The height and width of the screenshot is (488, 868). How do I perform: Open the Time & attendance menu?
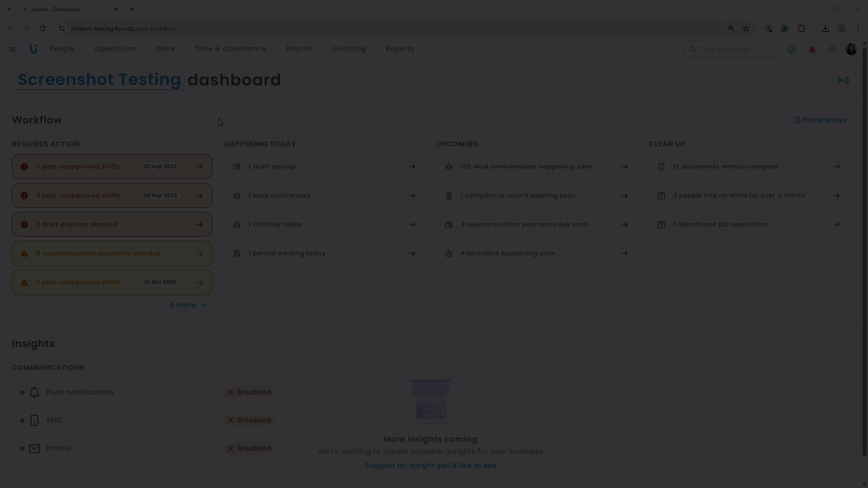pyautogui.click(x=234, y=49)
